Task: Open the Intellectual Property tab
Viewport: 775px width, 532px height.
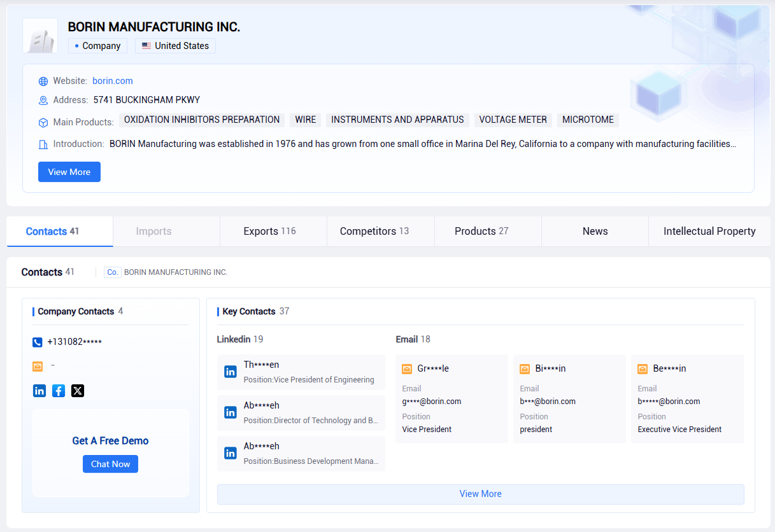Action: (709, 231)
